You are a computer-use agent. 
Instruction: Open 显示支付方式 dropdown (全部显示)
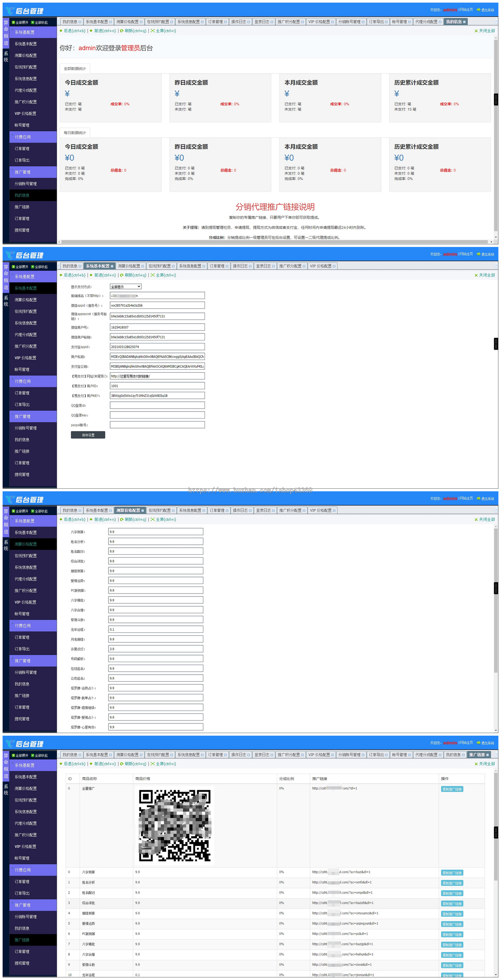tap(126, 287)
